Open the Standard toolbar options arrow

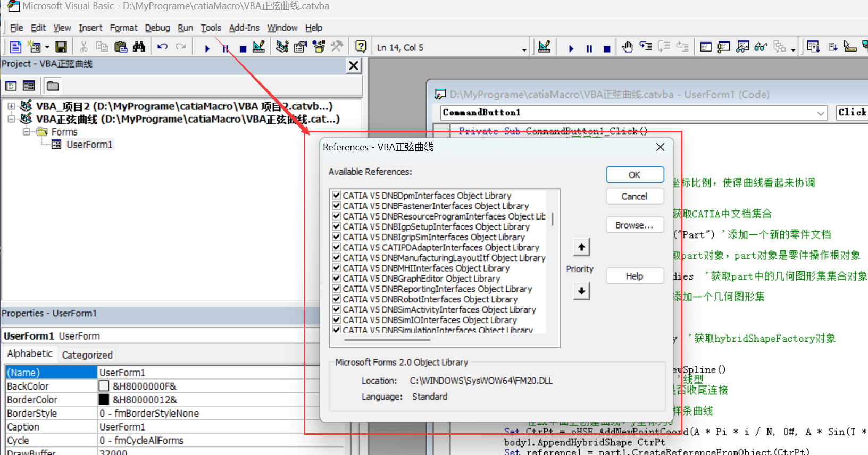[x=524, y=50]
